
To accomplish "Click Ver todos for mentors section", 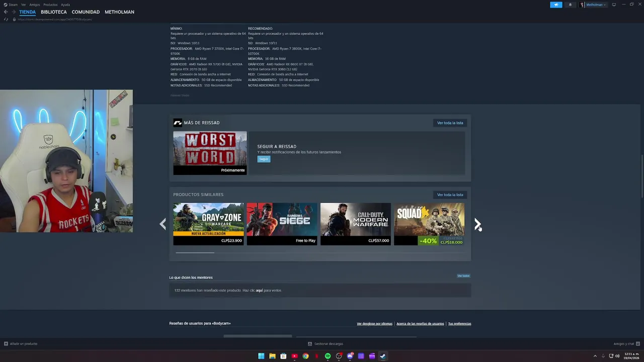I will coord(463,276).
